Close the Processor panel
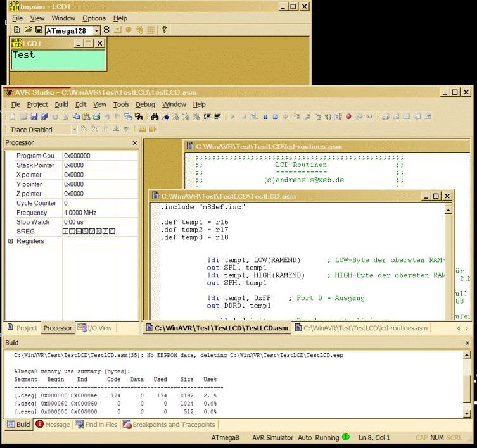 click(x=134, y=143)
